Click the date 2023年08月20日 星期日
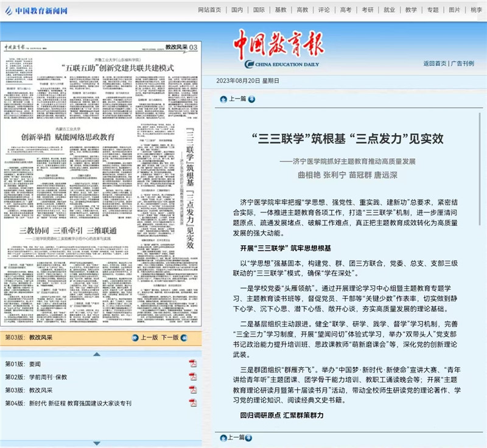The height and width of the screenshot is (448, 487). click(248, 81)
